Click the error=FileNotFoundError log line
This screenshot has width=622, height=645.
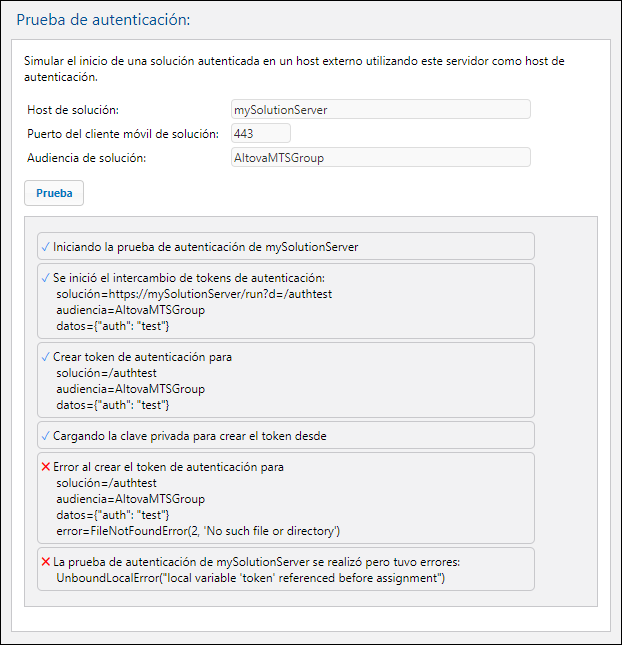coord(200,530)
